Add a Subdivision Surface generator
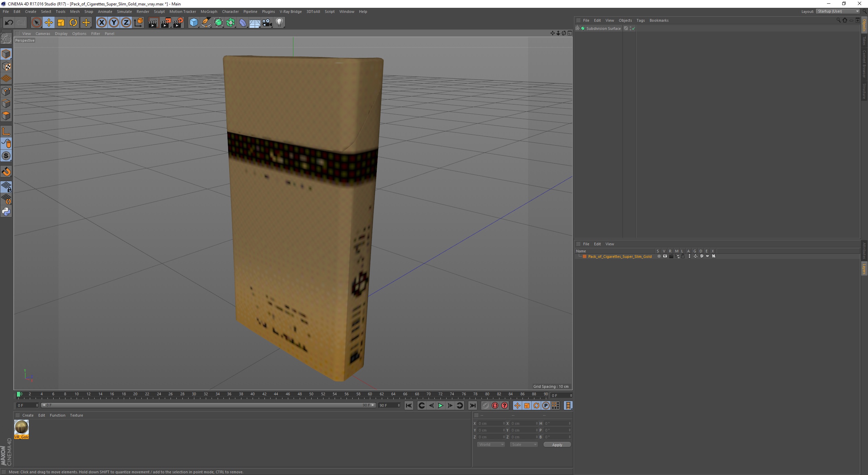868x475 pixels. tap(218, 23)
